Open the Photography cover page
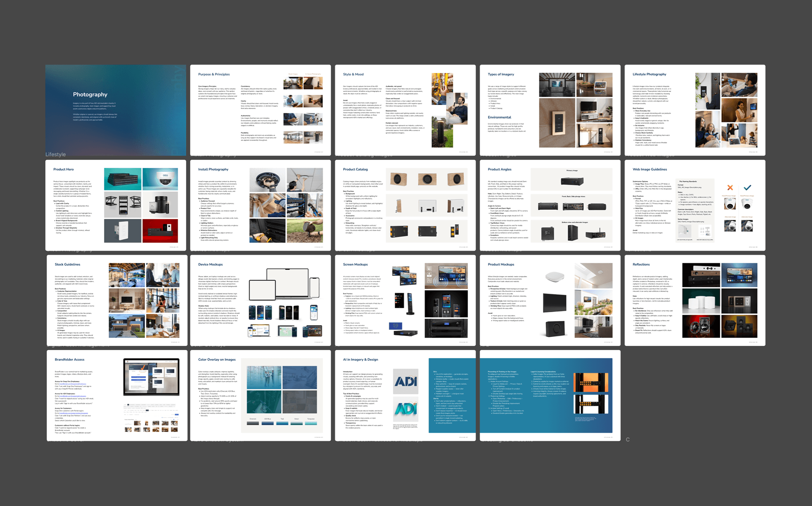812x506 pixels. click(116, 110)
